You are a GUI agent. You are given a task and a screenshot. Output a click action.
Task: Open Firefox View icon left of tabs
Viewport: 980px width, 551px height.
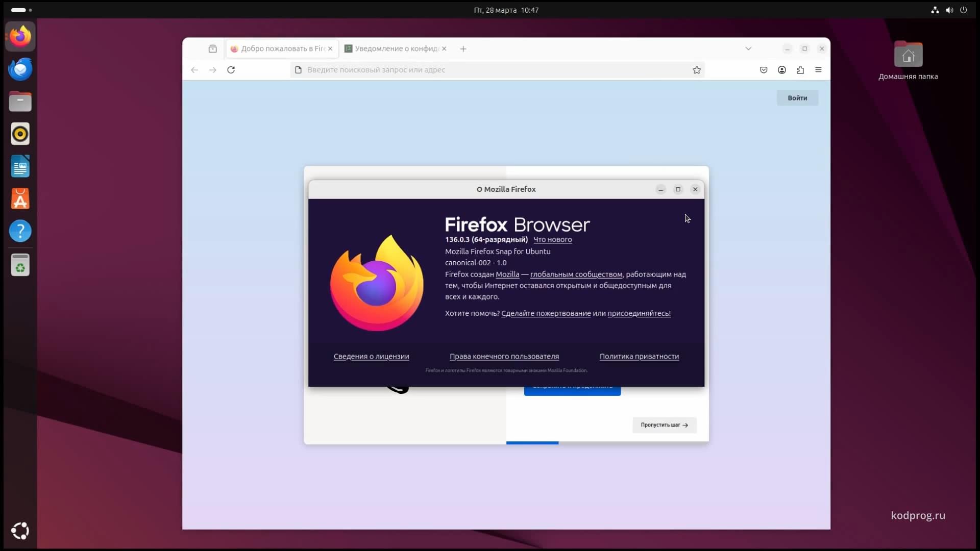[213, 49]
